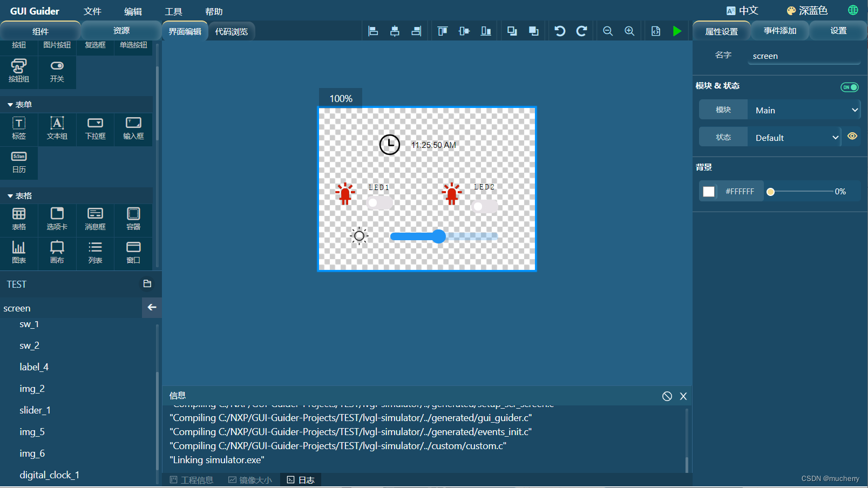Select slider_1 in the widget tree

point(35,410)
